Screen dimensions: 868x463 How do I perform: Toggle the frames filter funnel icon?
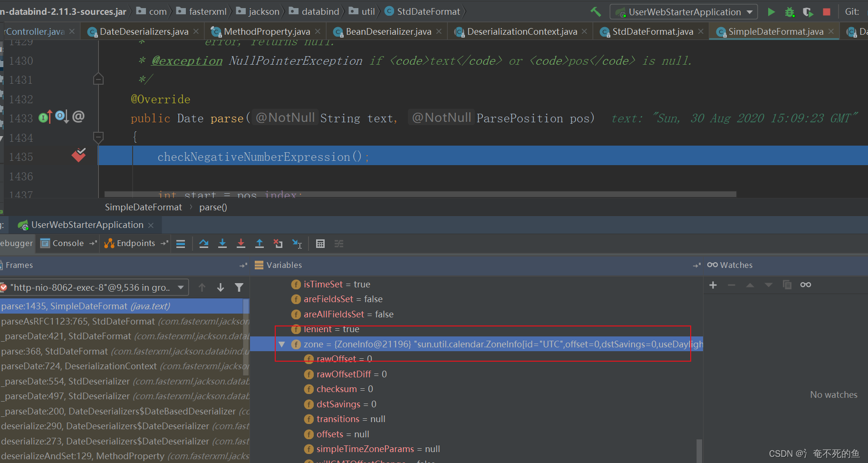239,287
